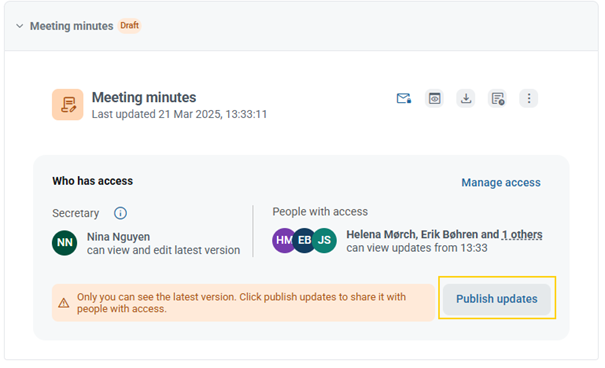The width and height of the screenshot is (605, 368).
Task: Click the Meeting minutes document title
Action: click(144, 97)
